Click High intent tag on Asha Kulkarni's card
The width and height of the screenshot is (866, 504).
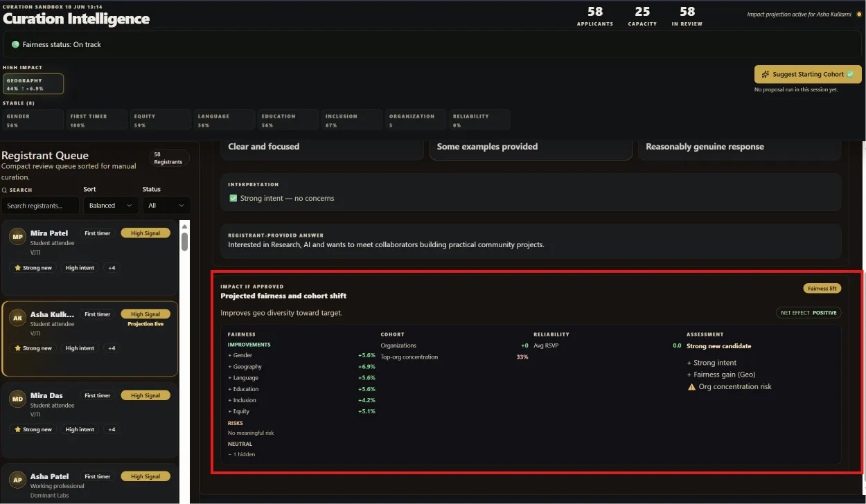pos(80,348)
